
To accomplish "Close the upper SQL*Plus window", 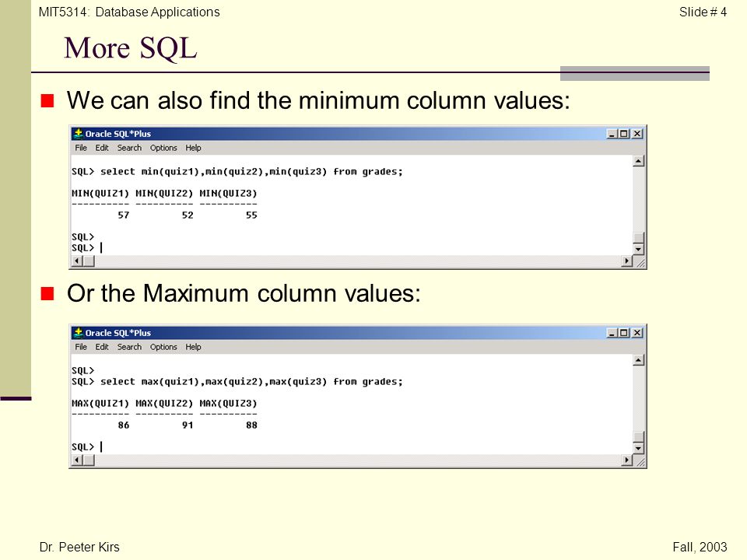I will (x=637, y=134).
